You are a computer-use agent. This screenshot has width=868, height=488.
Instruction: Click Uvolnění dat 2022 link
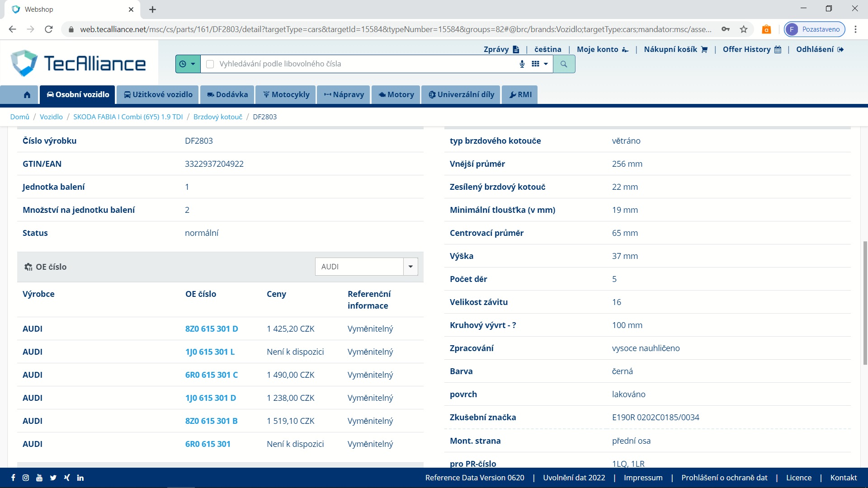pos(574,478)
